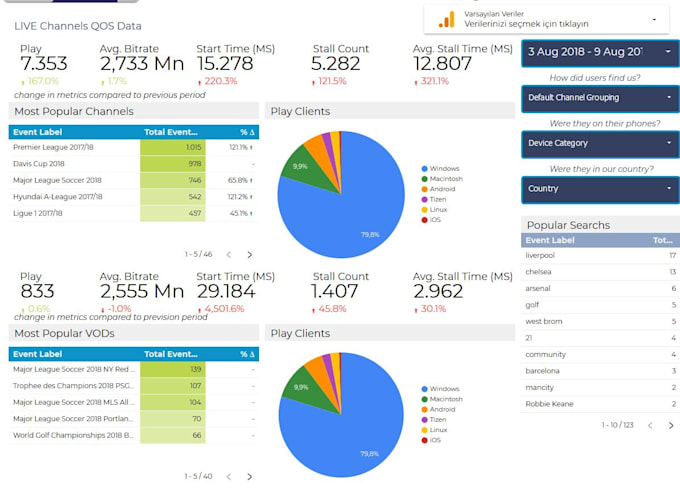Open the date range picker dropdown
Viewport: 680px width, 489px height.
point(599,51)
